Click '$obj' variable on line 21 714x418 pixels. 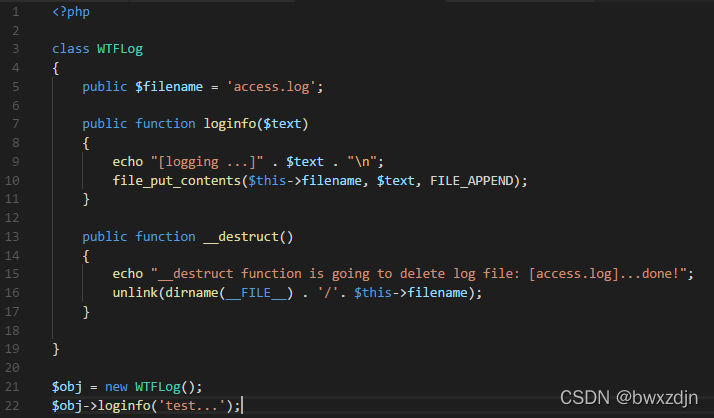pos(67,387)
